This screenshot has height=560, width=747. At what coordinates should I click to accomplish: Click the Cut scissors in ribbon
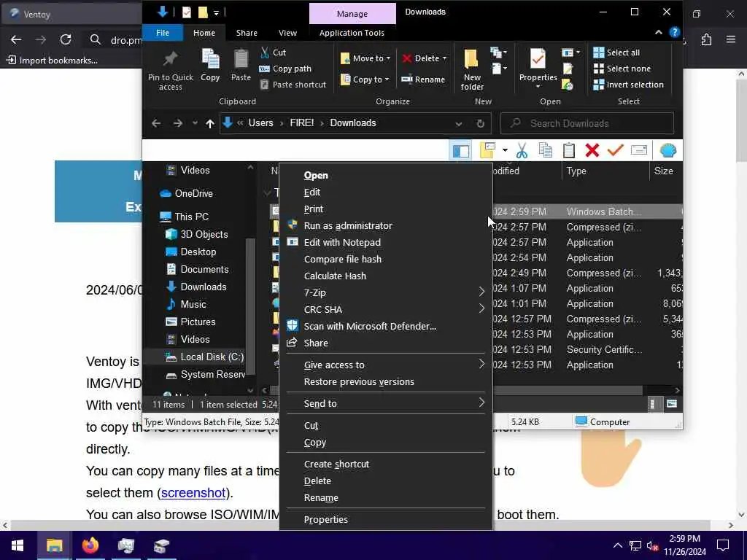click(265, 52)
